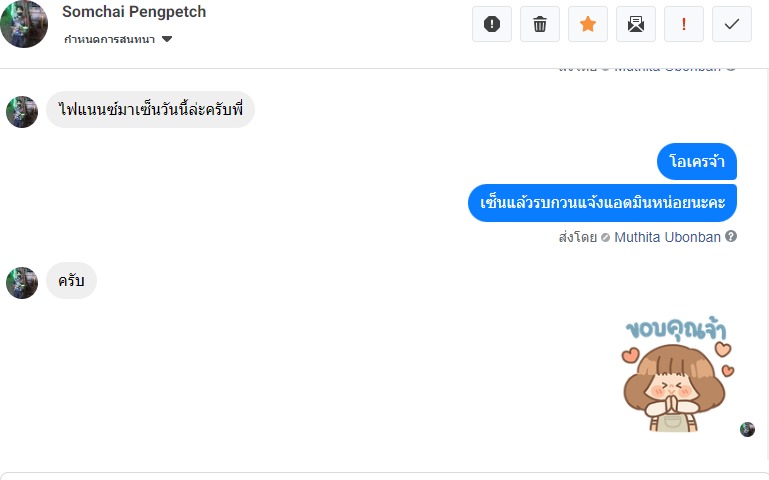Image resolution: width=769 pixels, height=480 pixels.
Task: Click the ครับ message bubble
Action: pos(71,281)
